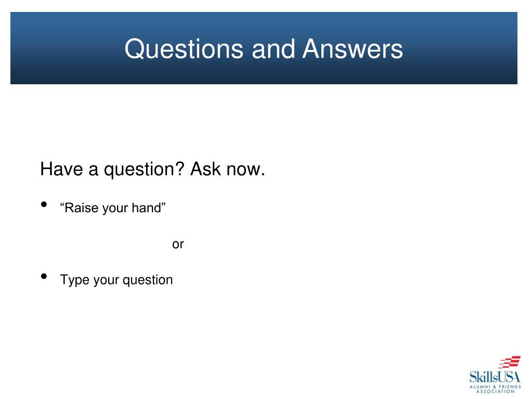Click the 'Alumni & Friends Association' tagline
This screenshot has width=532, height=399.
(496, 389)
